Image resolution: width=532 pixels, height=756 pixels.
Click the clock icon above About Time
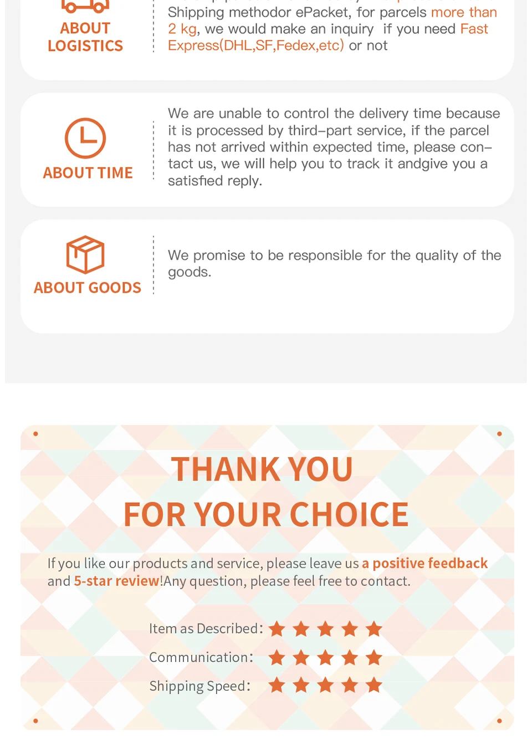coord(85,138)
